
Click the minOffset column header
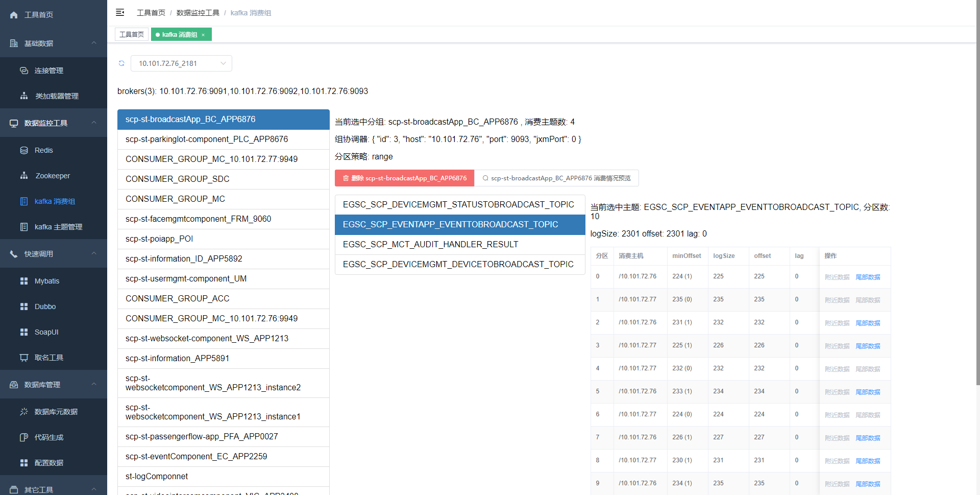click(687, 256)
